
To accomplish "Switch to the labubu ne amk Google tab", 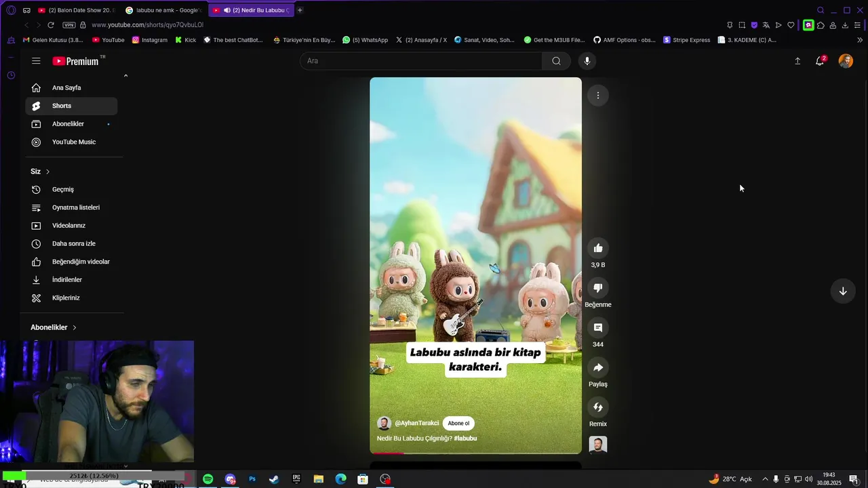I will 163,10.
